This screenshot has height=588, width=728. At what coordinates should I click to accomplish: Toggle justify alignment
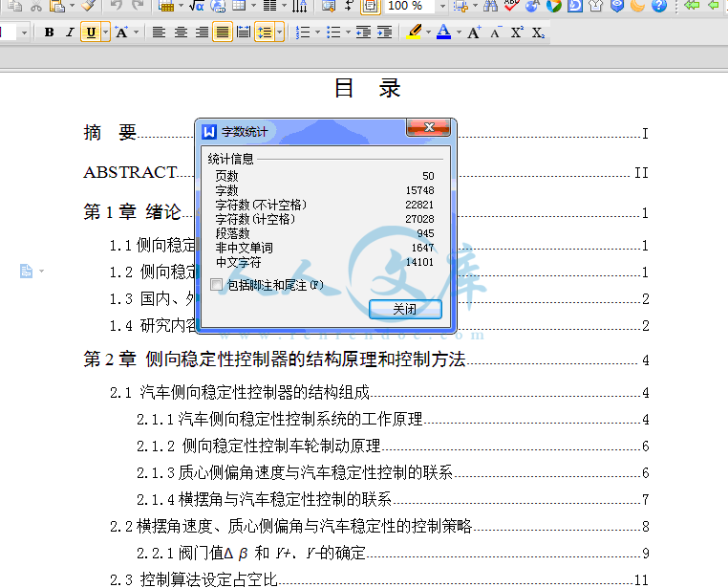point(223,33)
